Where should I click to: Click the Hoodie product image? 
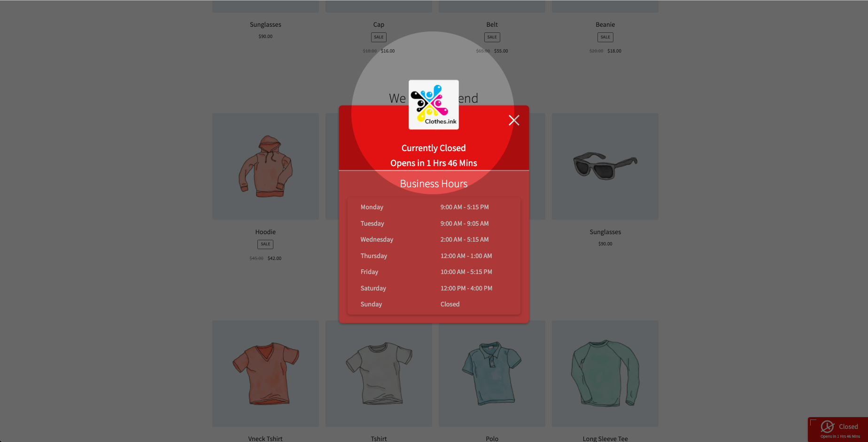265,166
